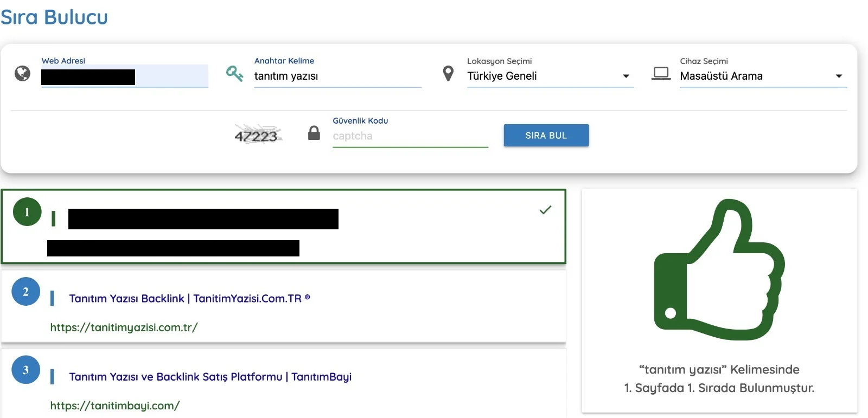Image resolution: width=868 pixels, height=418 pixels.
Task: Click the “tanıtım yazısı” Kelimesinde text
Action: pos(719,370)
